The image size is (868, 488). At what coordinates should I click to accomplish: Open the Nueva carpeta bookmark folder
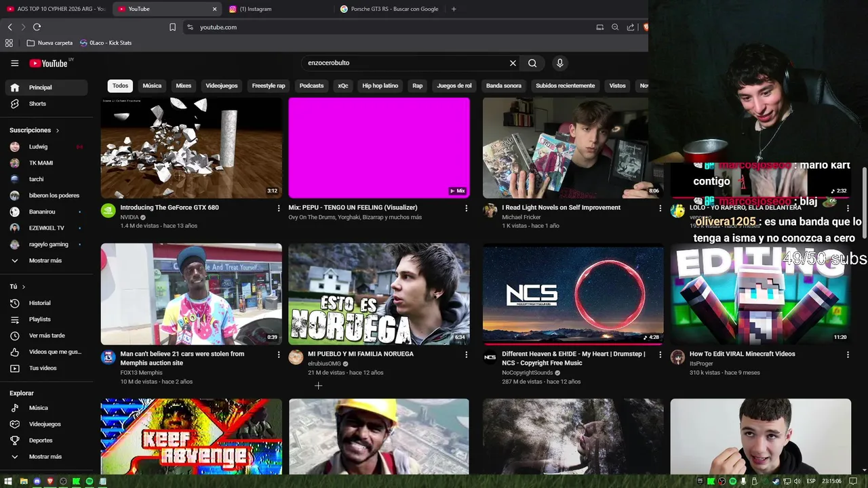50,43
